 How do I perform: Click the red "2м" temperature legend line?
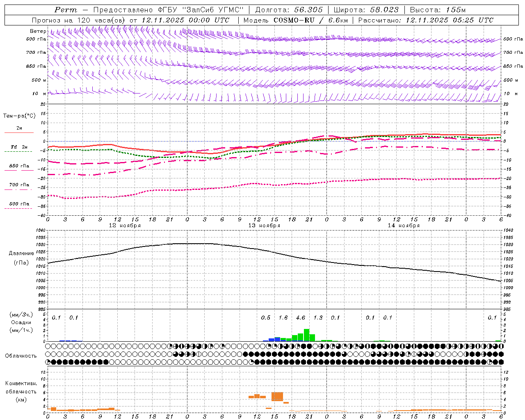click(x=19, y=132)
